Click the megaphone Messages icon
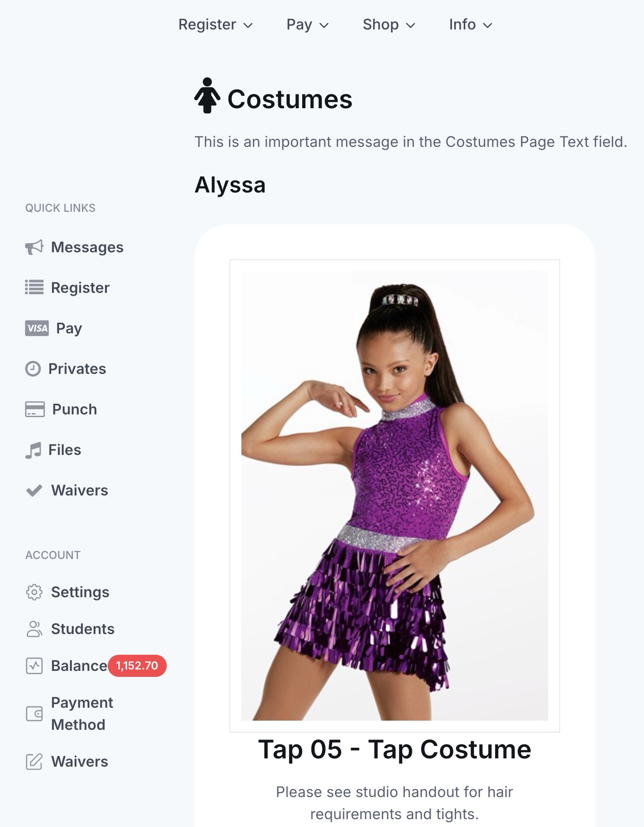Image resolution: width=644 pixels, height=827 pixels. [34, 247]
